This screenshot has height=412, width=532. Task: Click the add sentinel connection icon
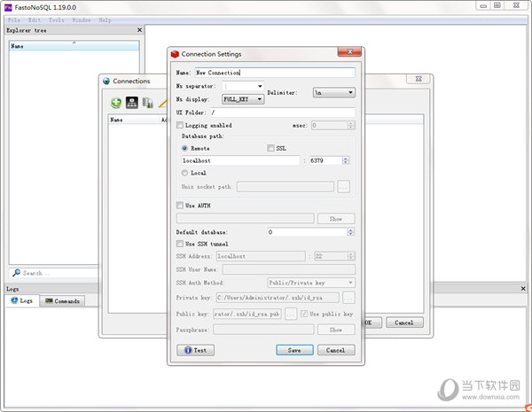coord(147,103)
